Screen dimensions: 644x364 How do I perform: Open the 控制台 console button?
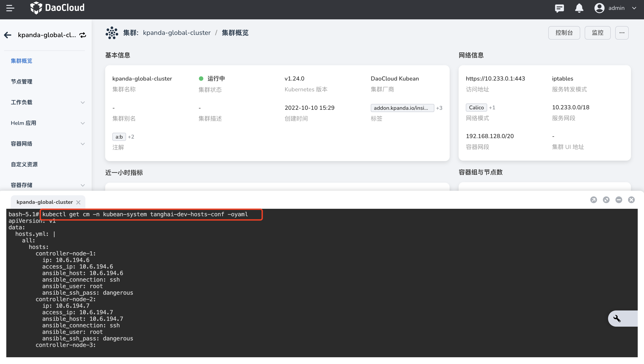(x=564, y=33)
